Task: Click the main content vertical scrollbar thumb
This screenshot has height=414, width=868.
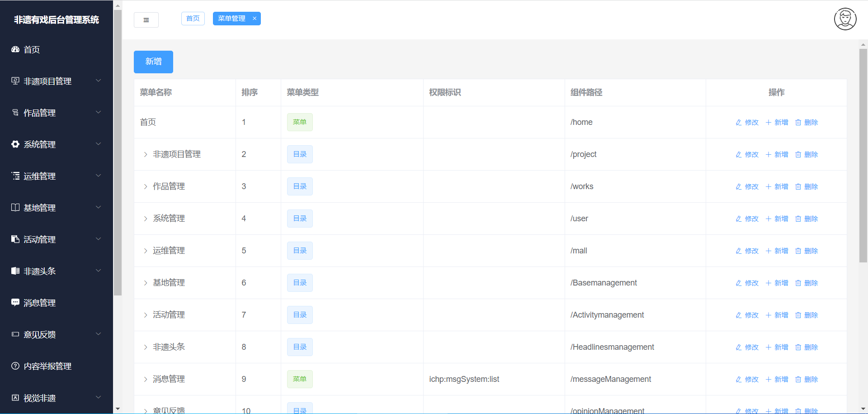Action: pos(863,155)
